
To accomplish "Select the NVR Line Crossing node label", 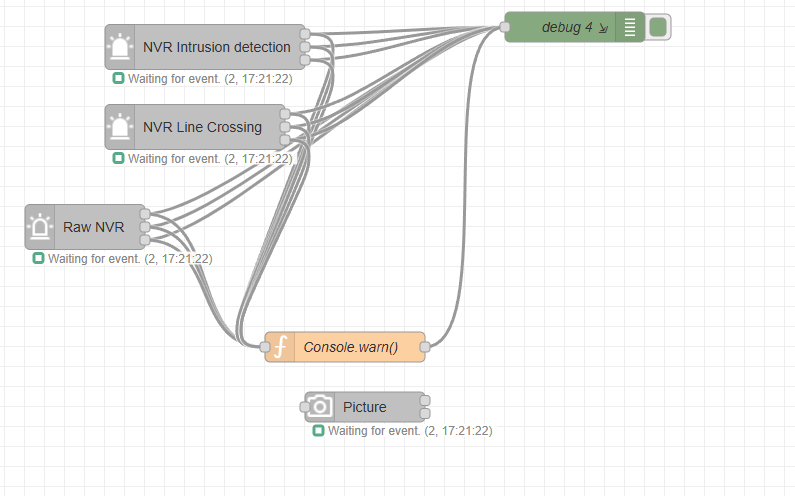I will coord(202,127).
